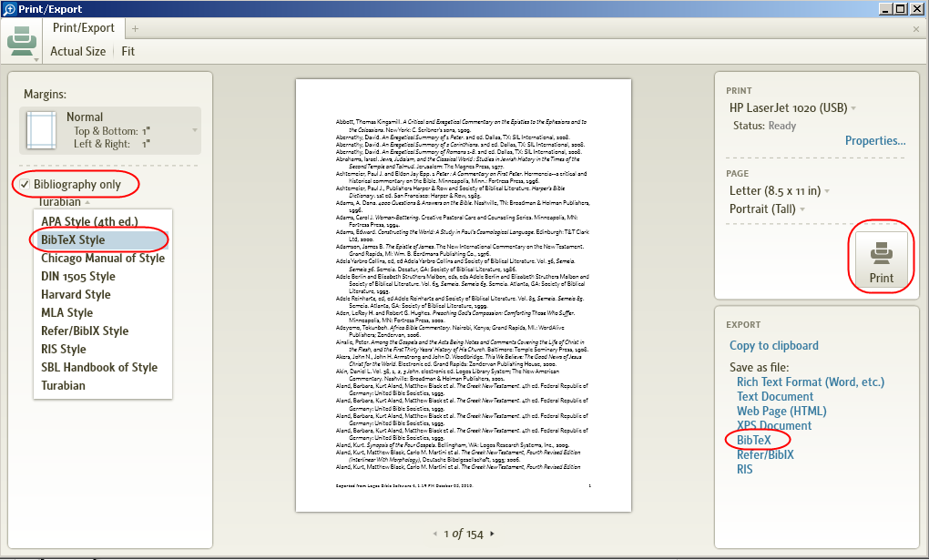Click the Print/Export window title icon
This screenshot has height=560, width=929.
(x=9, y=9)
